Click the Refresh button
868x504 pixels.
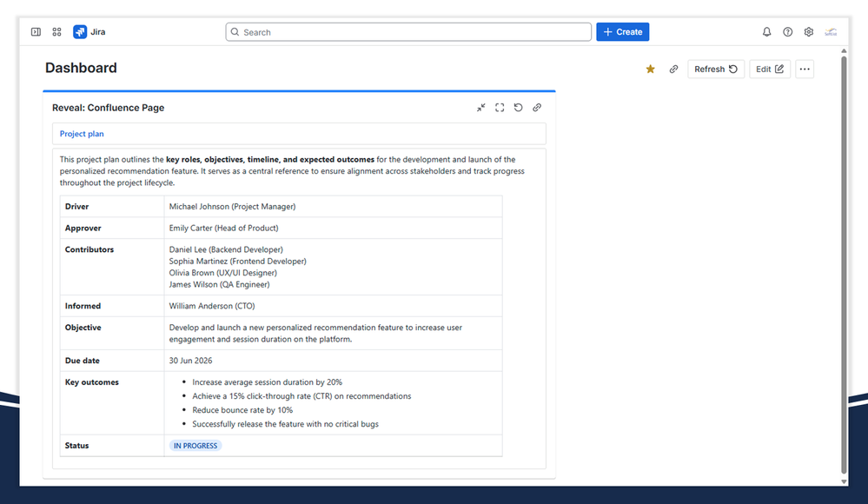pos(716,70)
